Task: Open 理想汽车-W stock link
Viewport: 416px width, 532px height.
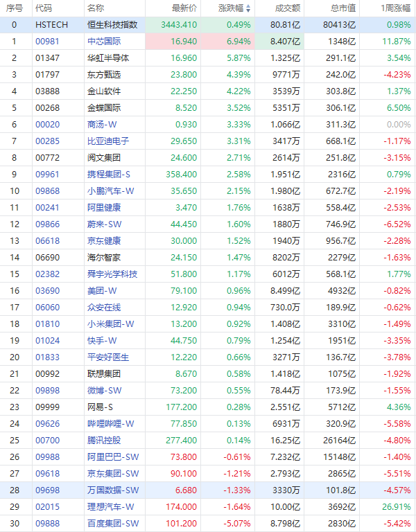Action: pyautogui.click(x=111, y=507)
